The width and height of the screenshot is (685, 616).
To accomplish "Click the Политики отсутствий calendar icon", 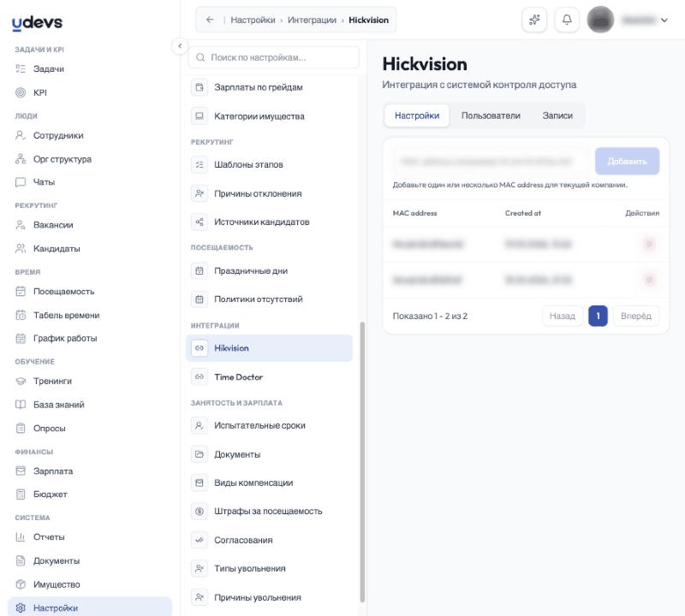I will click(x=200, y=299).
